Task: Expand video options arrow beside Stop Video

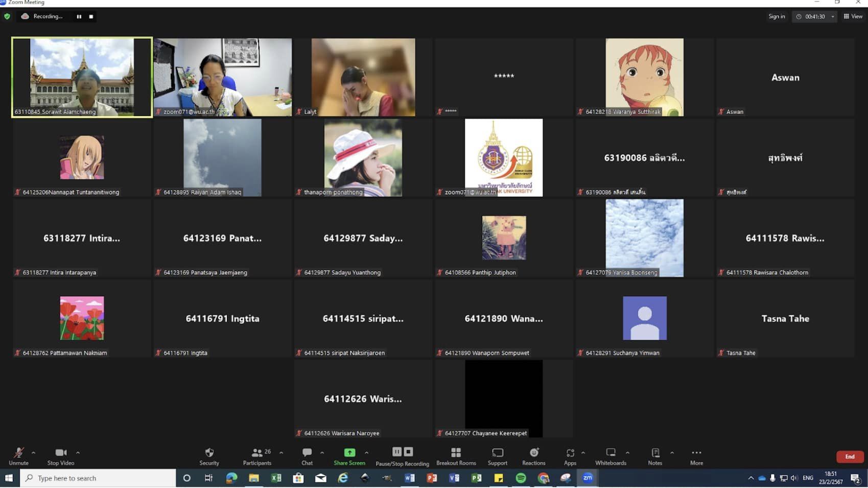Action: pos(78,453)
